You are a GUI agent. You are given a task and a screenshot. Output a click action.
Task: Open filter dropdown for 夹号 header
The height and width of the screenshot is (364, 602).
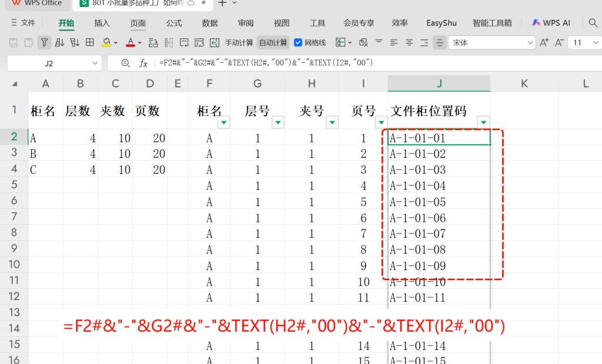pos(332,122)
